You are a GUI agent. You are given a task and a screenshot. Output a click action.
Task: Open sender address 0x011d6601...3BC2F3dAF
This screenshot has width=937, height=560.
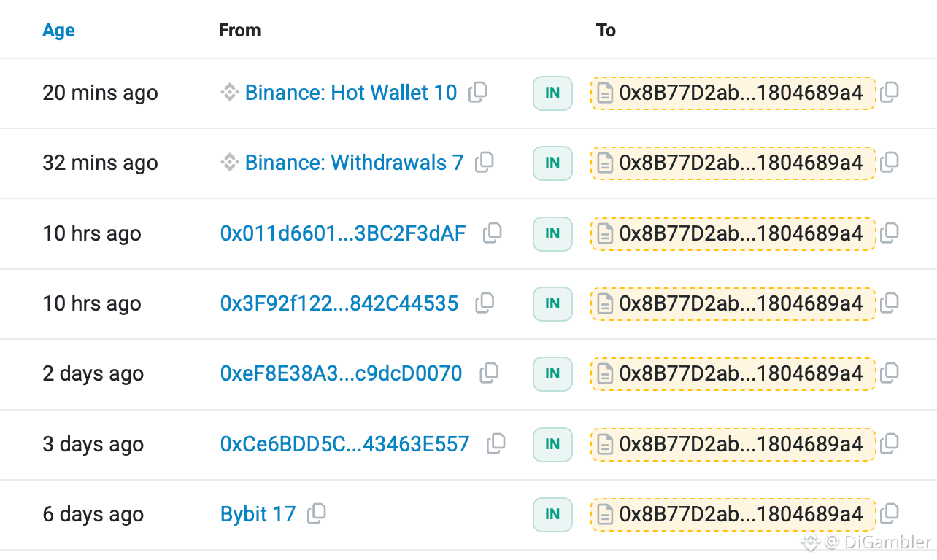pyautogui.click(x=343, y=234)
